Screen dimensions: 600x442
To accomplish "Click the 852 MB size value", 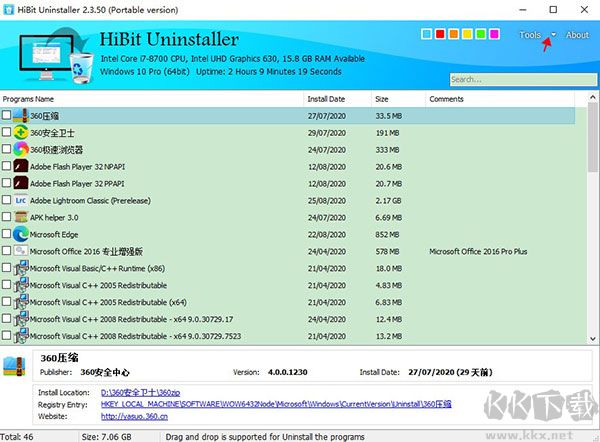I will pos(387,235).
